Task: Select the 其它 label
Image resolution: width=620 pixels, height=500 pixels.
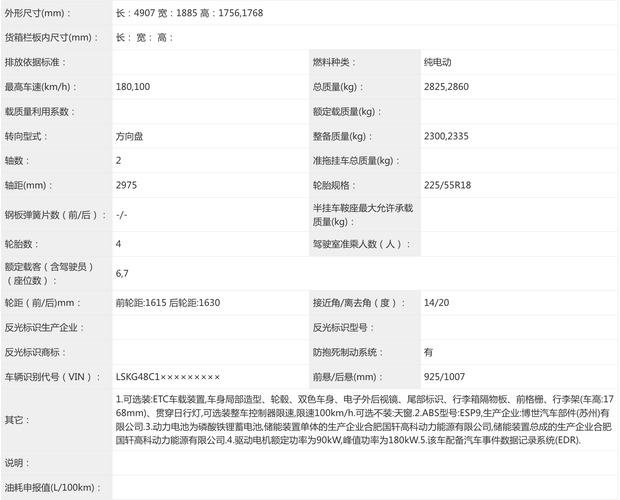Action: click(17, 420)
